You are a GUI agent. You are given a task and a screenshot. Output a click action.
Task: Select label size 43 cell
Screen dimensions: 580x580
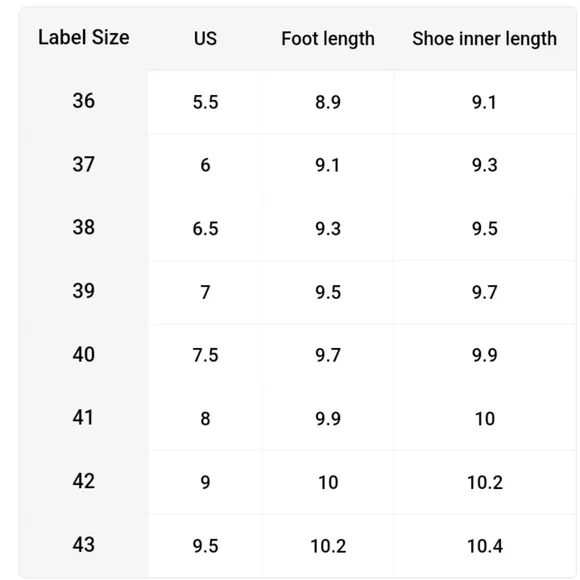click(x=84, y=545)
